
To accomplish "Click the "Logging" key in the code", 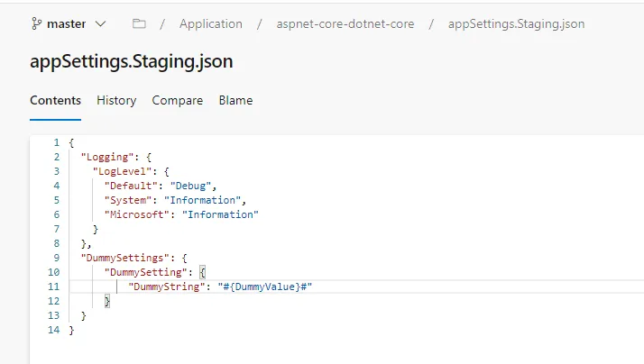I will pyautogui.click(x=106, y=157).
